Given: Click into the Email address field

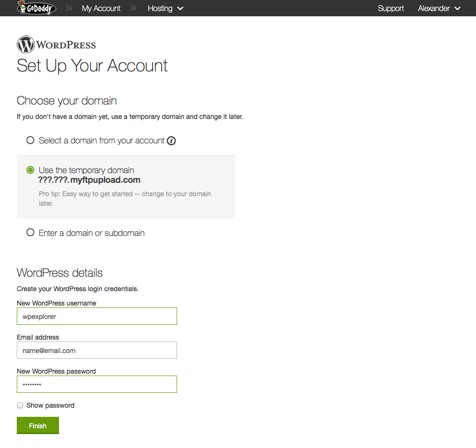Looking at the screenshot, I should [x=97, y=350].
